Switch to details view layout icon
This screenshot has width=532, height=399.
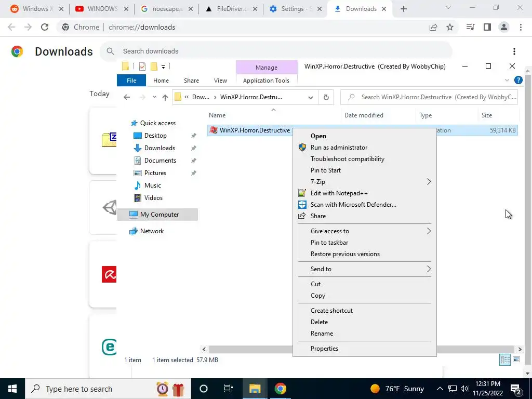click(x=505, y=360)
